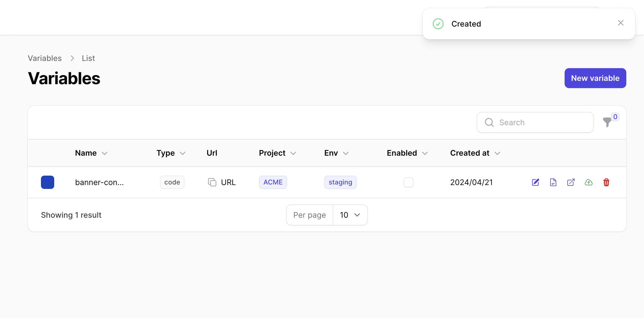Image resolution: width=644 pixels, height=318 pixels.
Task: Click the URL text in the row
Action: 228,182
